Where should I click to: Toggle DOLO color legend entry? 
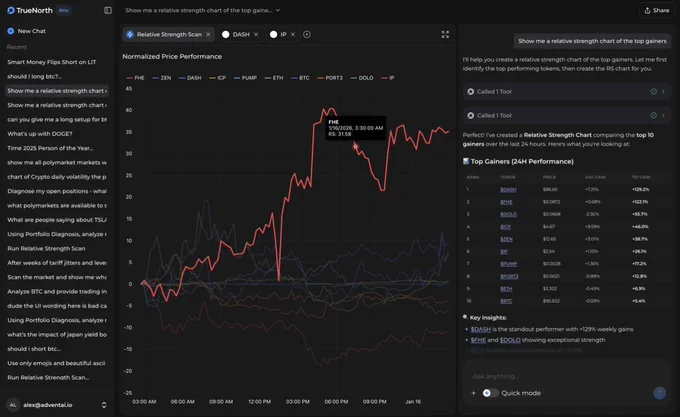click(x=362, y=78)
